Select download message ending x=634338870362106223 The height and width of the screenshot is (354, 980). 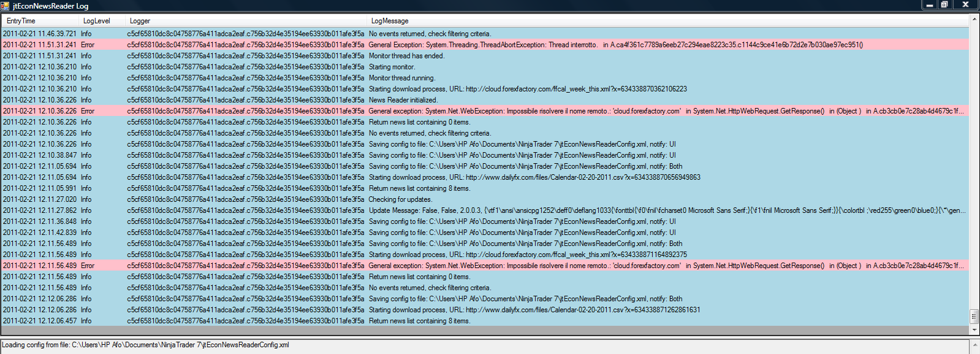click(528, 89)
